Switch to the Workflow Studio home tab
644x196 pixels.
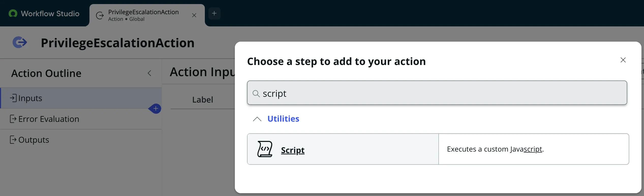coord(44,13)
